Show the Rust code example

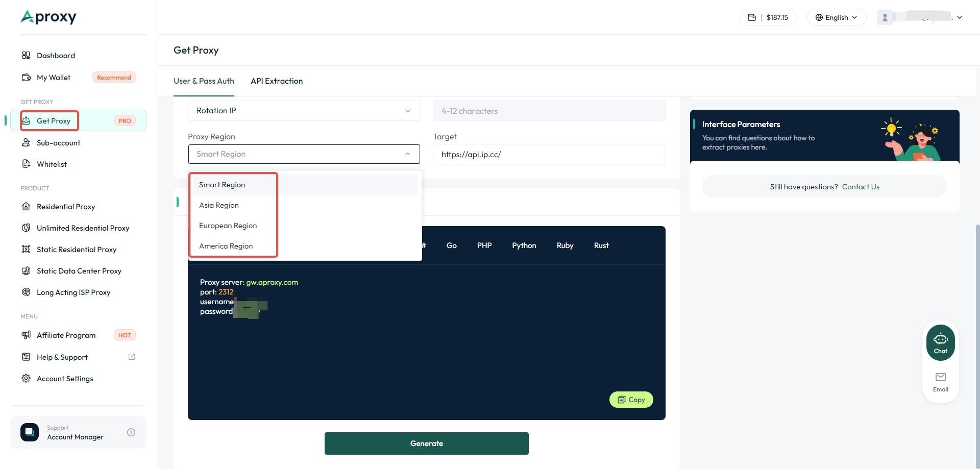(x=601, y=245)
